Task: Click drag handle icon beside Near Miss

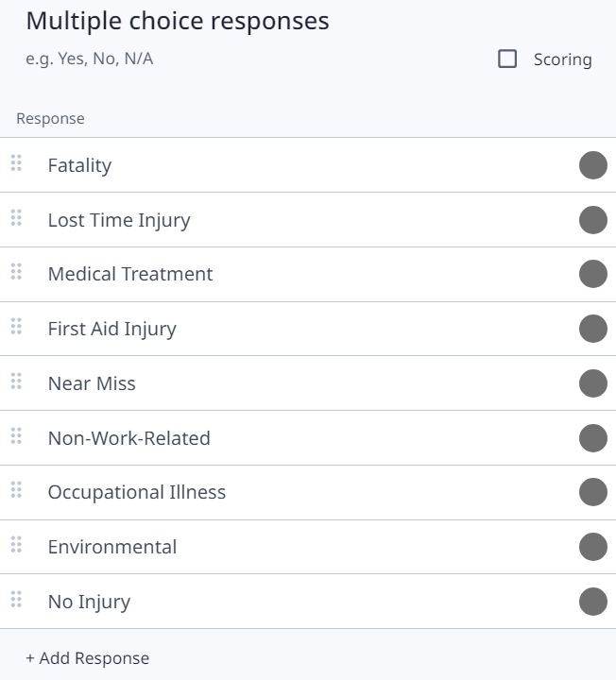Action: [x=16, y=382]
